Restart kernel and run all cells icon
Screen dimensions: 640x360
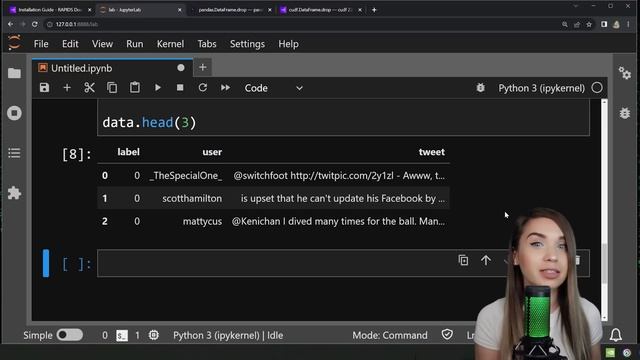click(225, 88)
